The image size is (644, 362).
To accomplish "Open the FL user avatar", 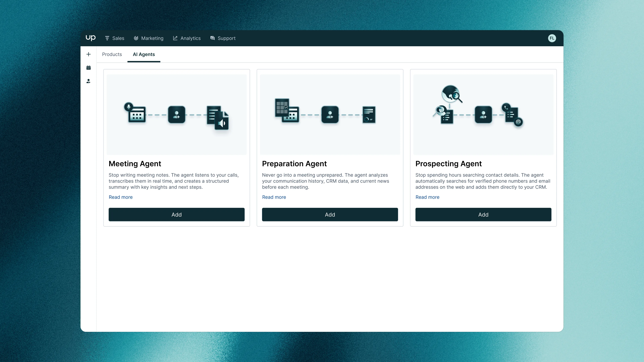I will [x=552, y=38].
